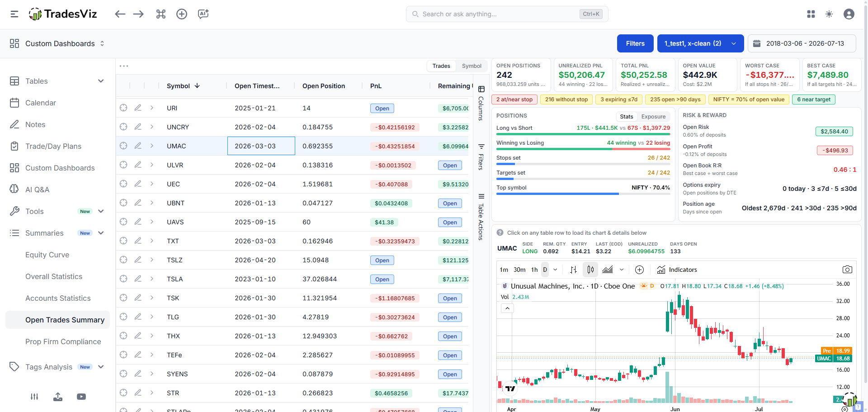Click the '216 without stop' chip
Viewport: 868px width, 412px height.
[x=566, y=99]
